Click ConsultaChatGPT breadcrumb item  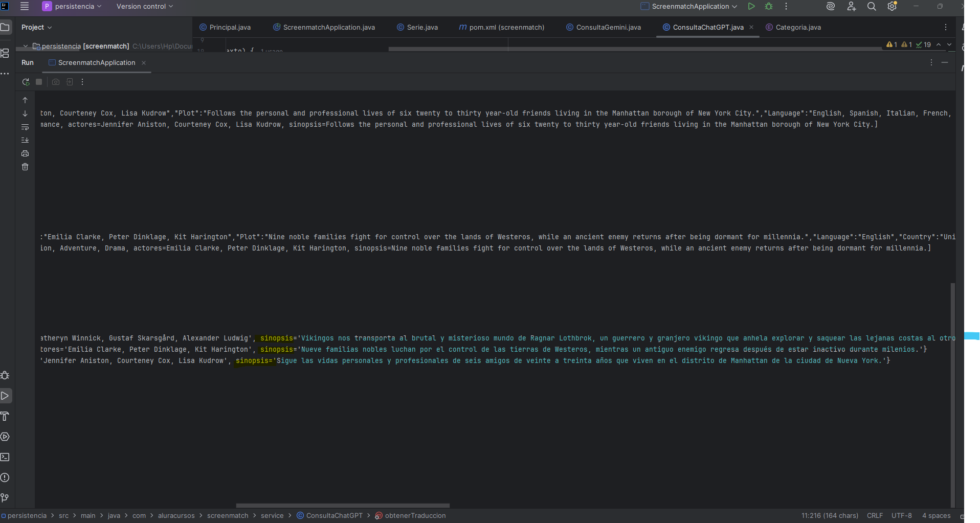[x=329, y=516]
